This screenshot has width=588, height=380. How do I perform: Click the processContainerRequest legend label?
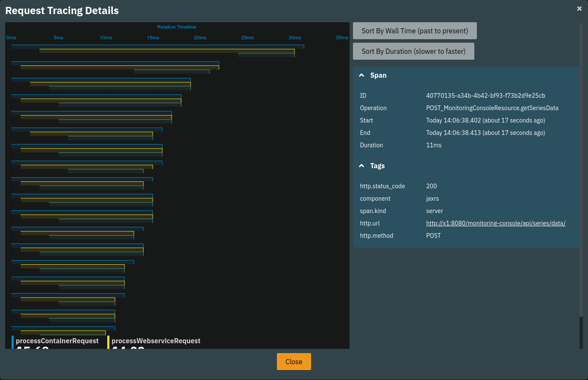point(57,341)
